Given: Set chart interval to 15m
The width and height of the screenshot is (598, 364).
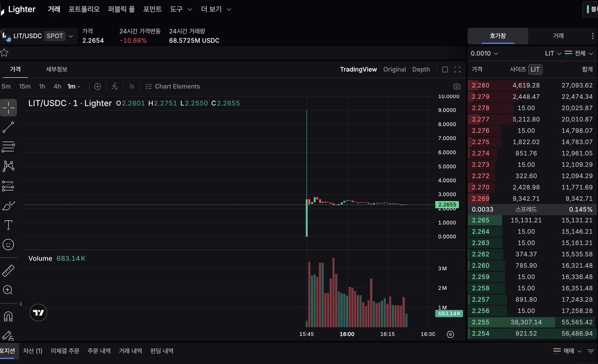Looking at the screenshot, I should pos(24,86).
